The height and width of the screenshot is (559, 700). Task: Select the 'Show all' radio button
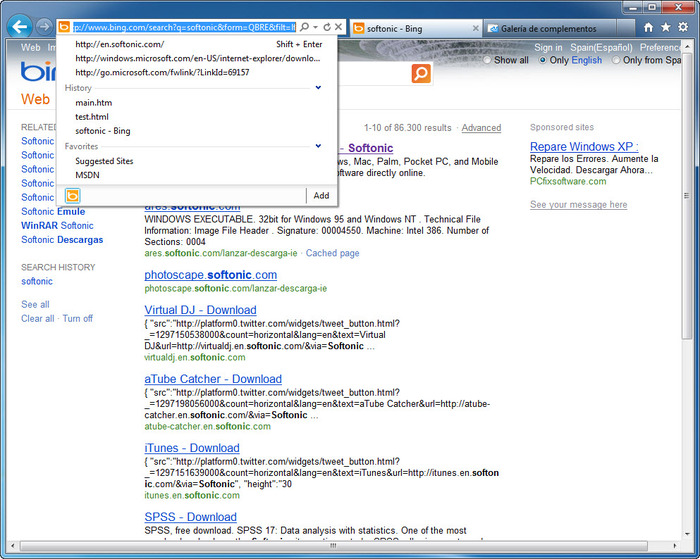click(488, 60)
